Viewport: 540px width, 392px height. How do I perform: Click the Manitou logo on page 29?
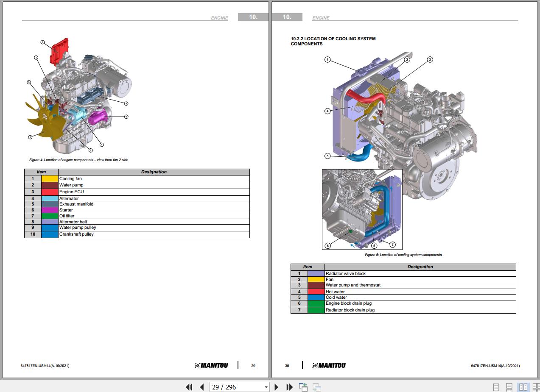[211, 365]
